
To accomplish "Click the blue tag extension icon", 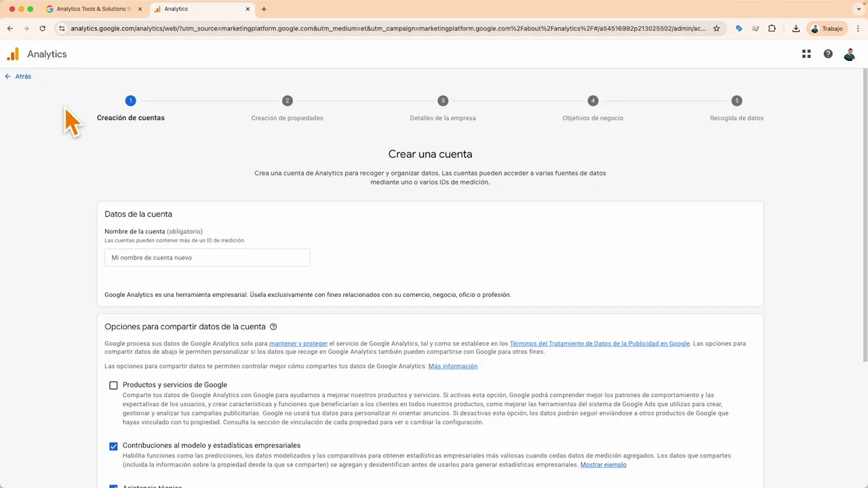I will pyautogui.click(x=739, y=28).
